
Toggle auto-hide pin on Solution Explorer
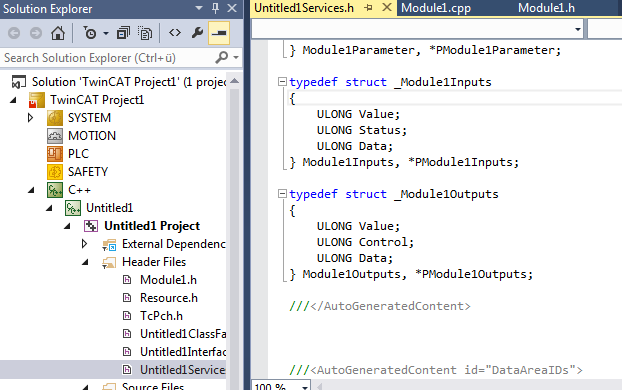click(x=215, y=8)
